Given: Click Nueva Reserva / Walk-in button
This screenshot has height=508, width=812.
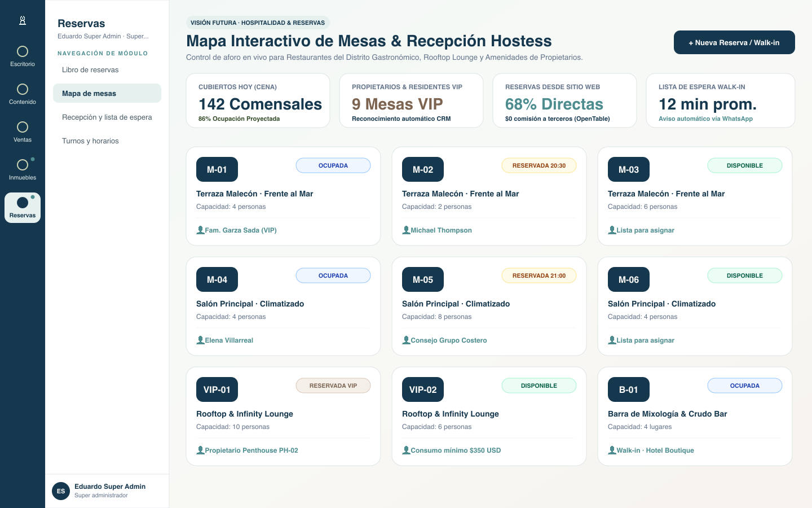Looking at the screenshot, I should point(734,42).
